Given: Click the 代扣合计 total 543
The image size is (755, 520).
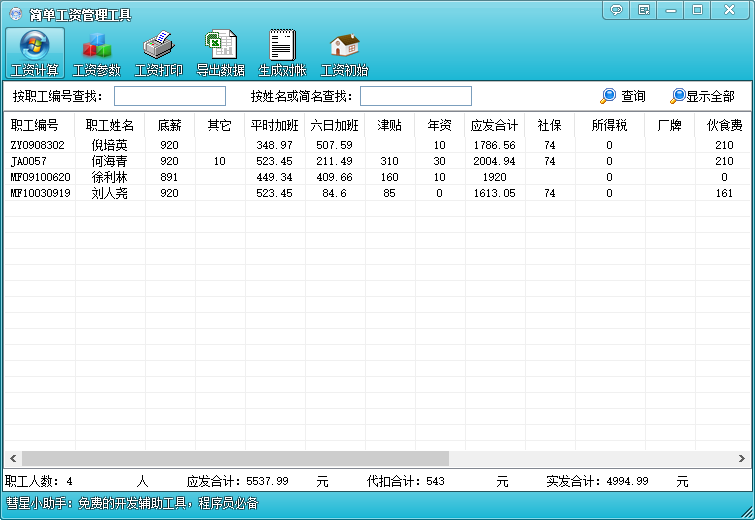Looking at the screenshot, I should [x=435, y=481].
